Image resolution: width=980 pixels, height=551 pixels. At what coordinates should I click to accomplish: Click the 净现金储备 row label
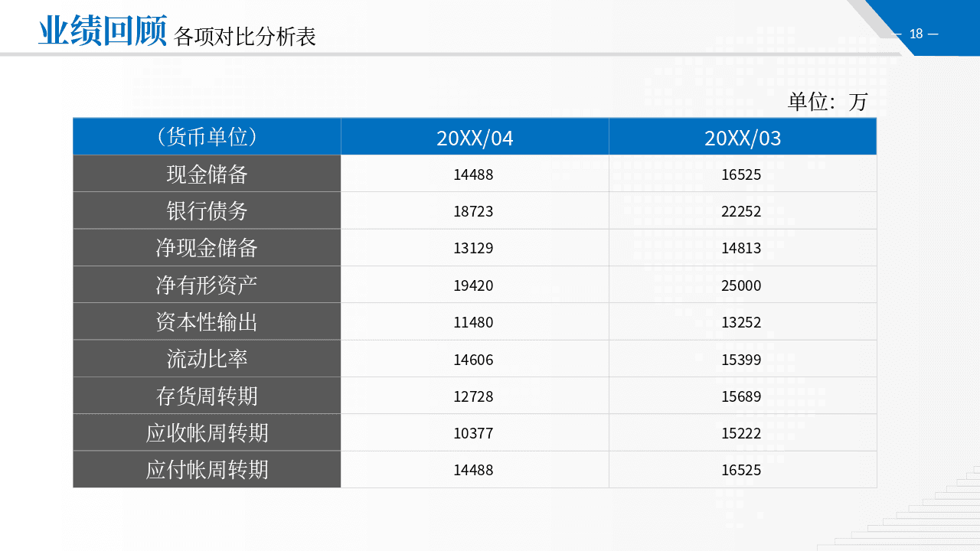207,247
